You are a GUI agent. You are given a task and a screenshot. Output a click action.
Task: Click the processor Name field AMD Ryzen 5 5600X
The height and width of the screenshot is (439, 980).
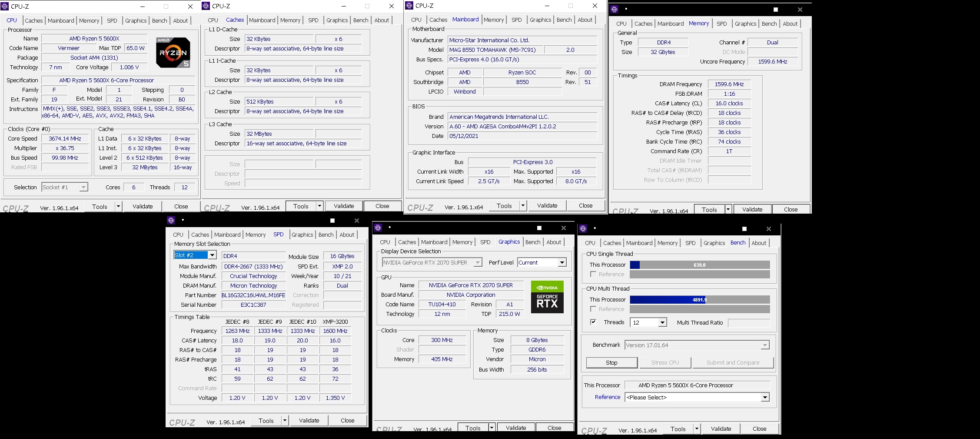(x=94, y=39)
